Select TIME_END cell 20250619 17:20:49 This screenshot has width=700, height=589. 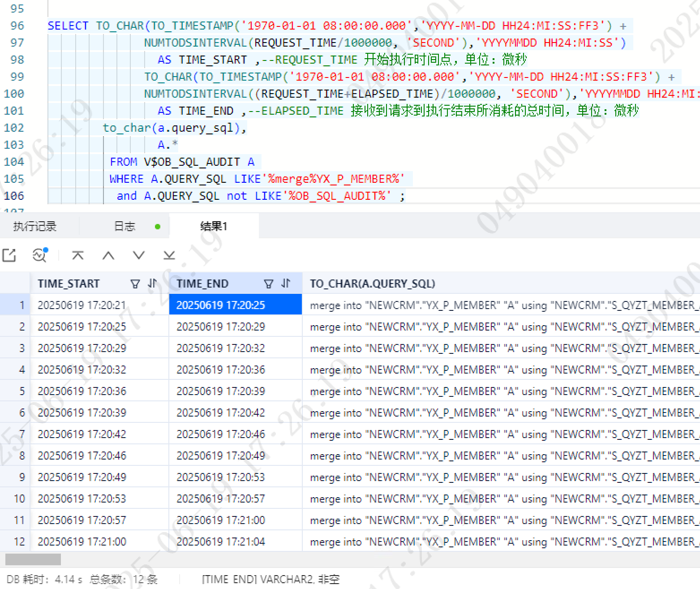[x=236, y=456]
